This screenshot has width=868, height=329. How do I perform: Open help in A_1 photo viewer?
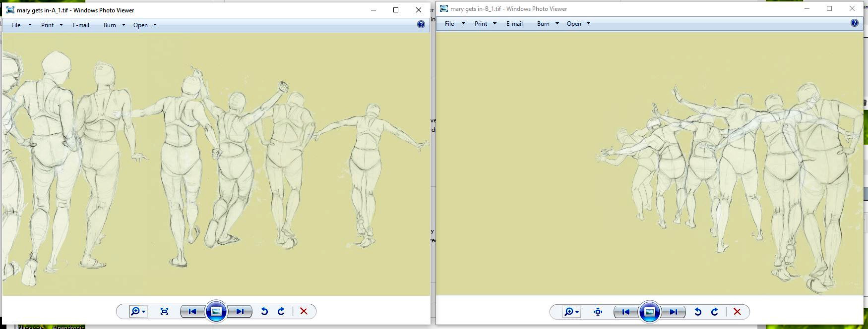421,25
